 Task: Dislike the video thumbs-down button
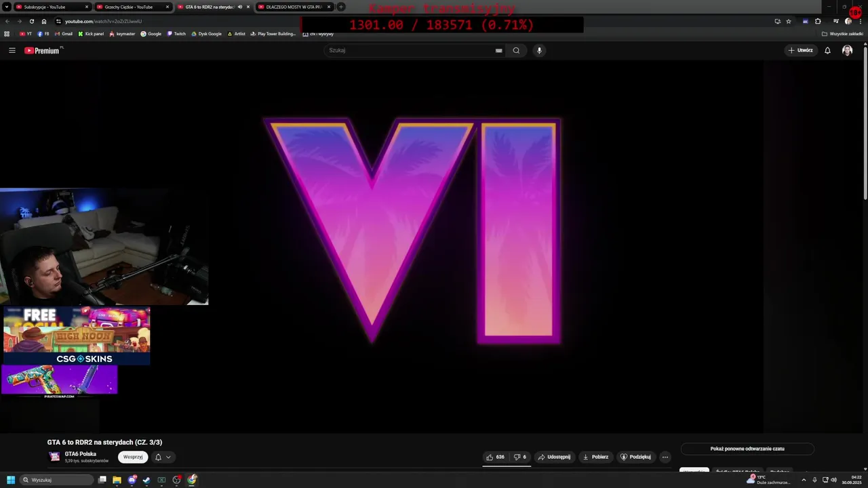(x=520, y=457)
